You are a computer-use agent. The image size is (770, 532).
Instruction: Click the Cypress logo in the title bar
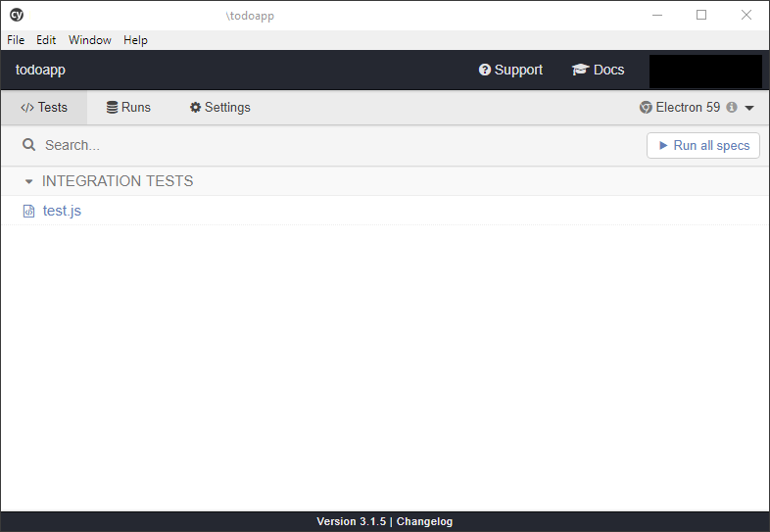(x=17, y=15)
